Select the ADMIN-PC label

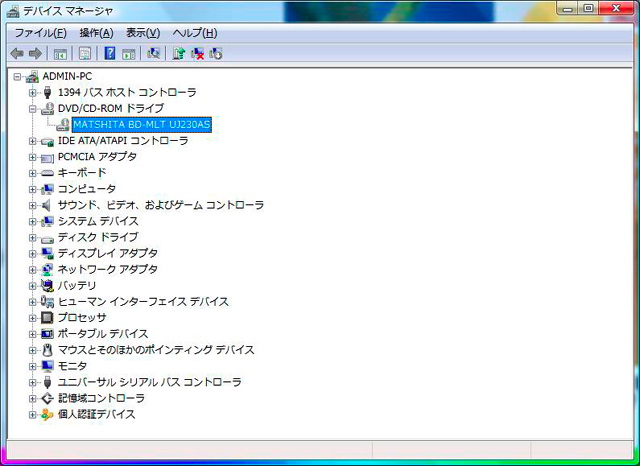pos(67,76)
